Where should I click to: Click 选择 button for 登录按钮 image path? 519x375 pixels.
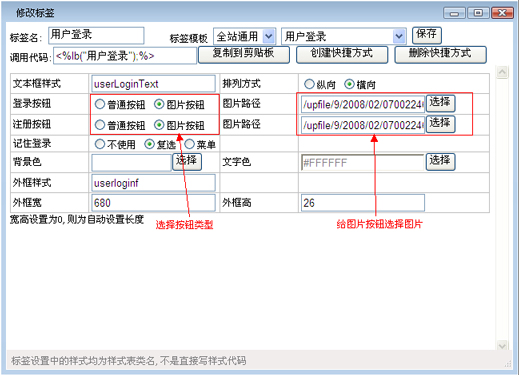pyautogui.click(x=440, y=103)
